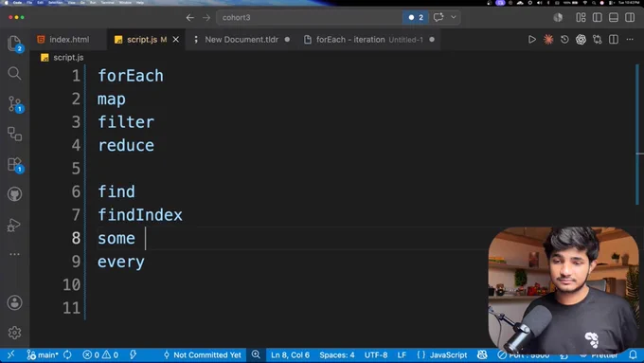Split the editor right
The width and height of the screenshot is (644, 363).
(x=614, y=40)
